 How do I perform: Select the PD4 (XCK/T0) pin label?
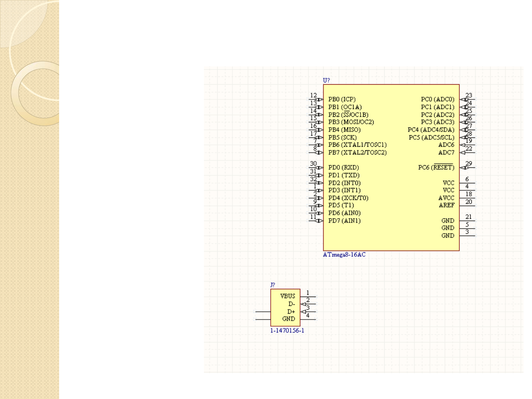tap(348, 198)
